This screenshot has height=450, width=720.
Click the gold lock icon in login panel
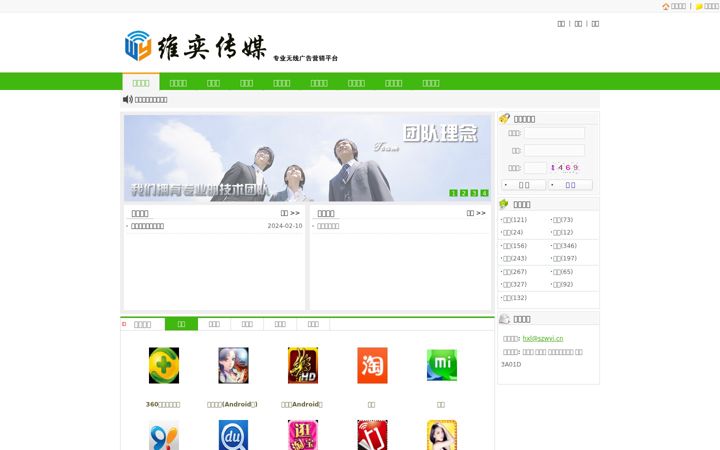(x=505, y=118)
